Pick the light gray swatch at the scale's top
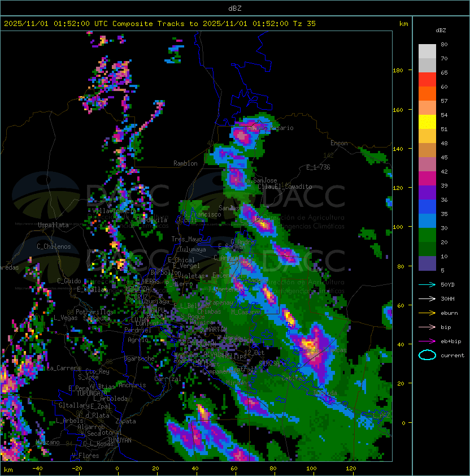470x476 pixels. (x=427, y=51)
